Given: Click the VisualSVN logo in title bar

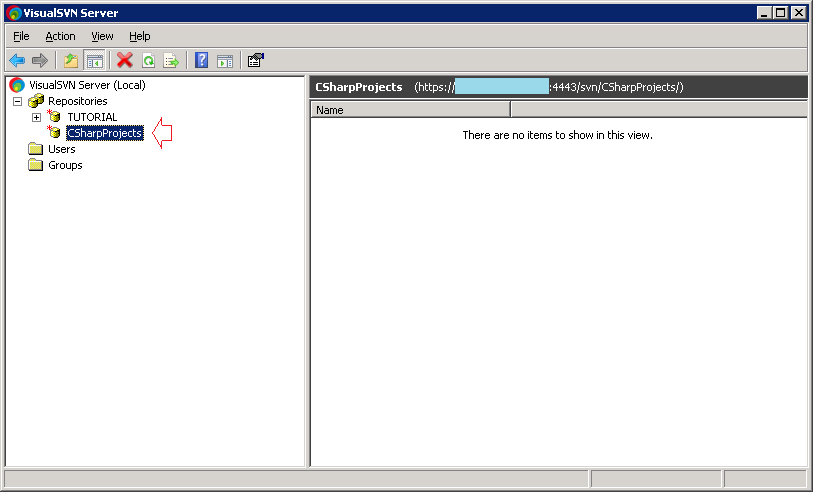Looking at the screenshot, I should click(14, 13).
